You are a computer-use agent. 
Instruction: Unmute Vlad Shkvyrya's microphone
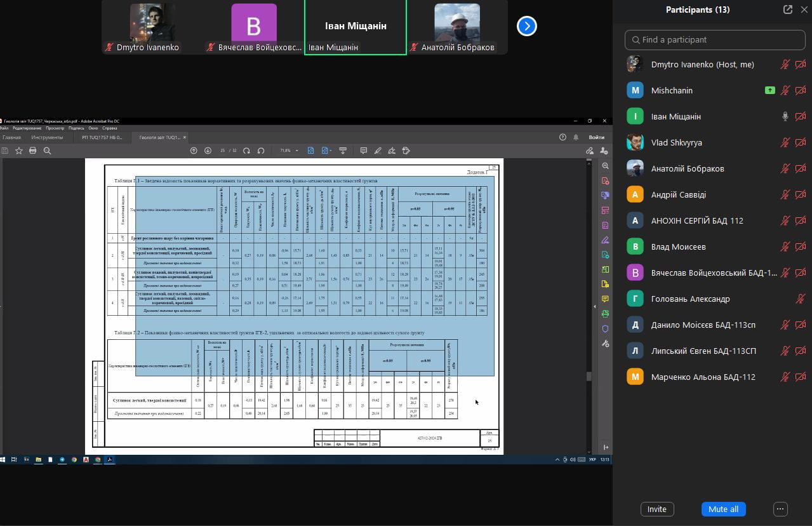[x=785, y=143]
